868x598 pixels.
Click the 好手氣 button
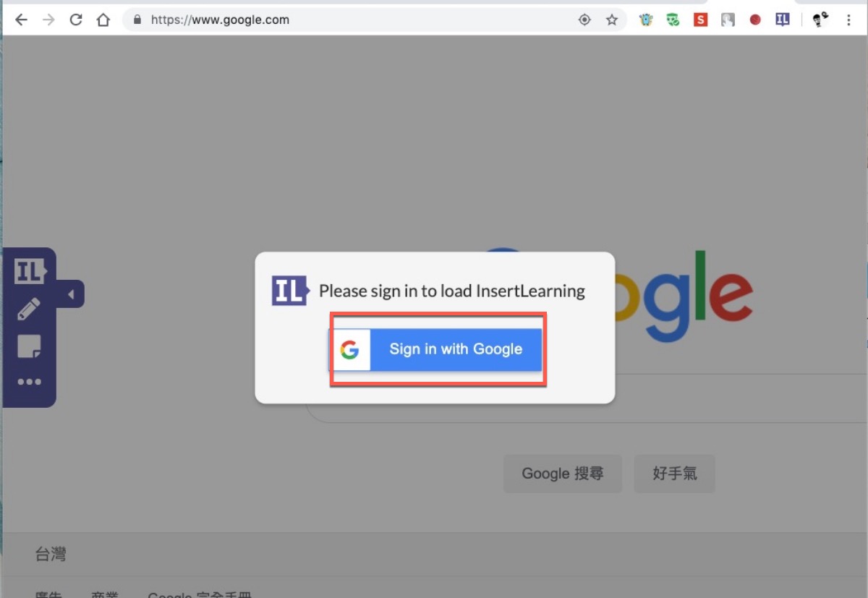[675, 474]
